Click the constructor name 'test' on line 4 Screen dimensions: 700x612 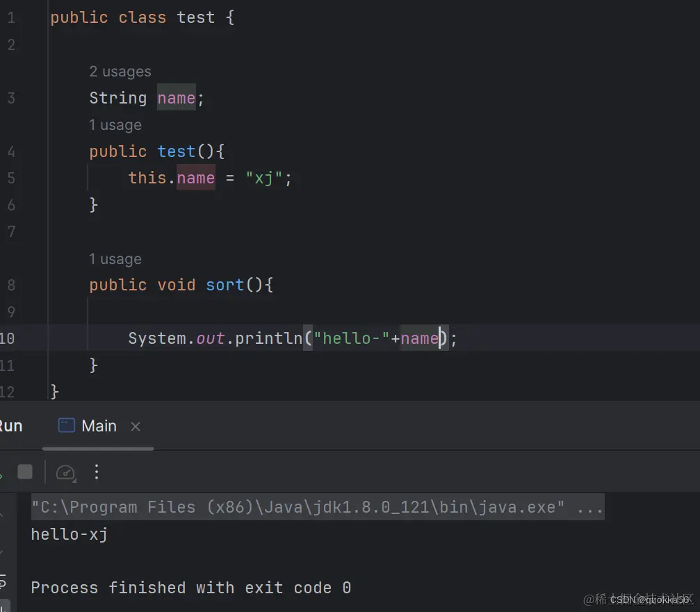pos(177,151)
